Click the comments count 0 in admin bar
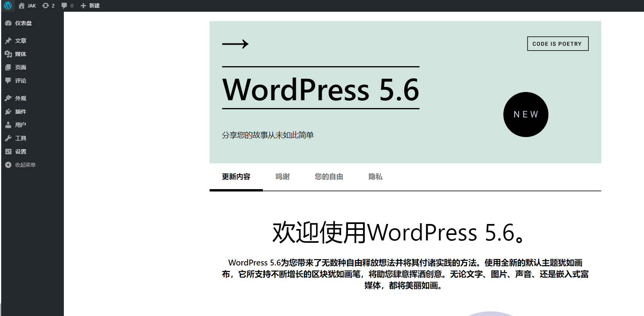This screenshot has width=644, height=316. pos(72,5)
